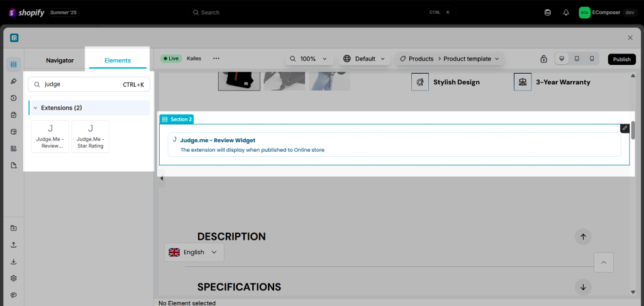Open the add-page file icon in sidebar

[x=14, y=166]
